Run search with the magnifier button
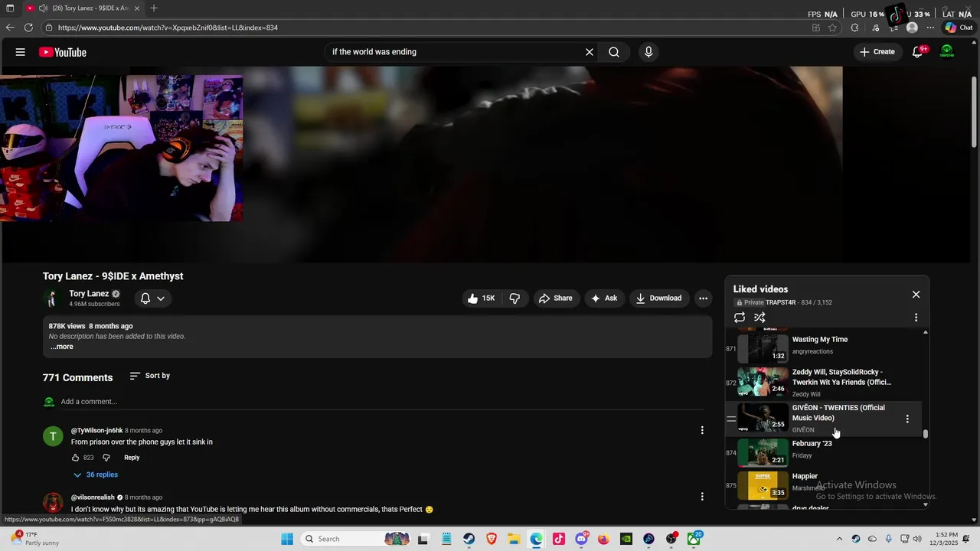Image resolution: width=980 pixels, height=551 pixels. click(614, 52)
